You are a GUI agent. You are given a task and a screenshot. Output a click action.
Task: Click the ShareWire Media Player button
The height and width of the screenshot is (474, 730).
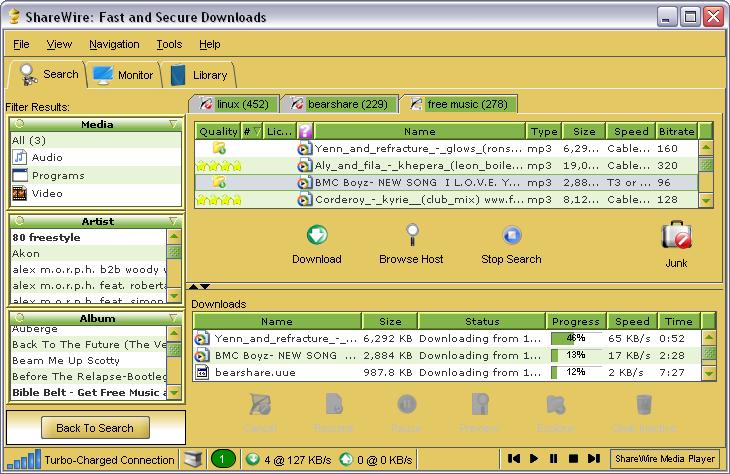(665, 459)
